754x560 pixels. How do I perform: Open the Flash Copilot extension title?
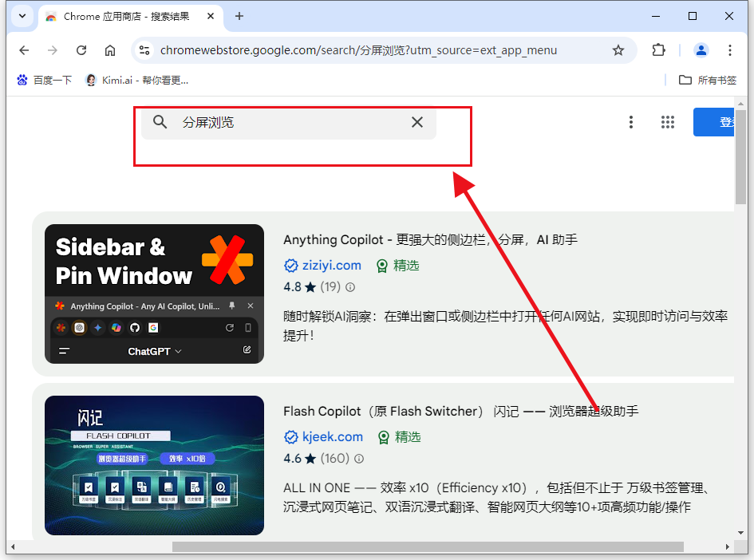click(460, 411)
